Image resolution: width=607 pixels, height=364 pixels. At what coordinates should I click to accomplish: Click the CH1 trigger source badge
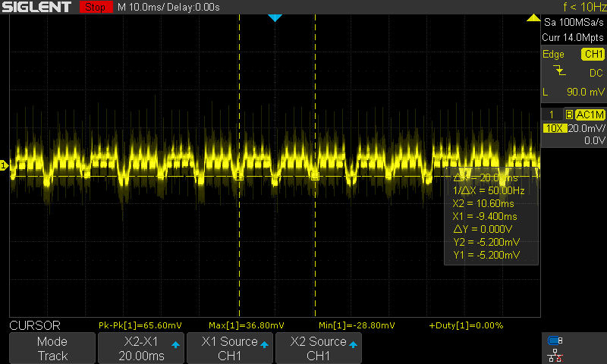593,54
